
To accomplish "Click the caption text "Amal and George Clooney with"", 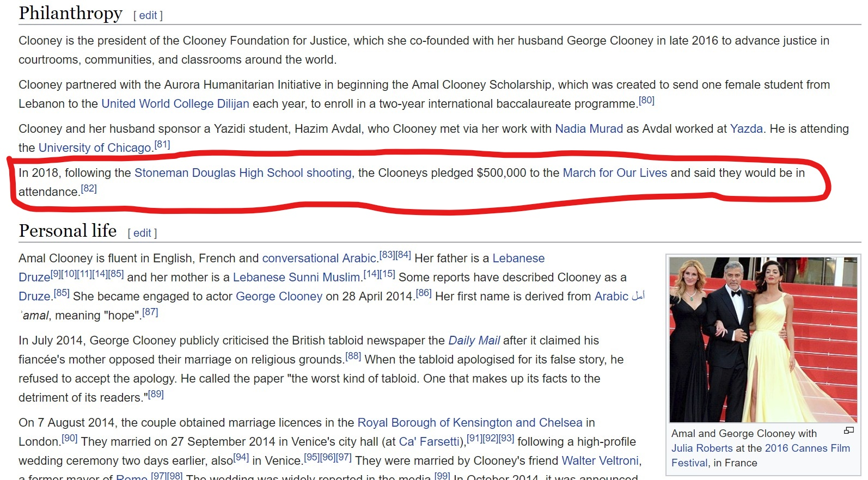I will click(744, 433).
